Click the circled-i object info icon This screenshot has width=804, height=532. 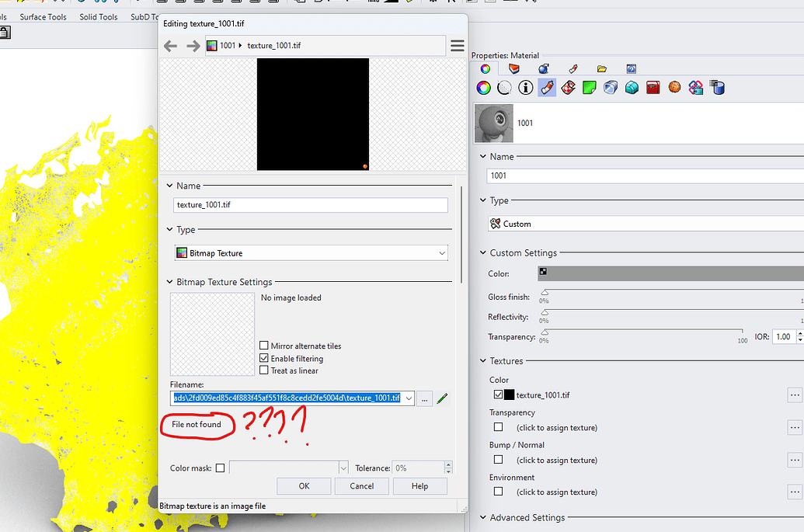tap(525, 88)
